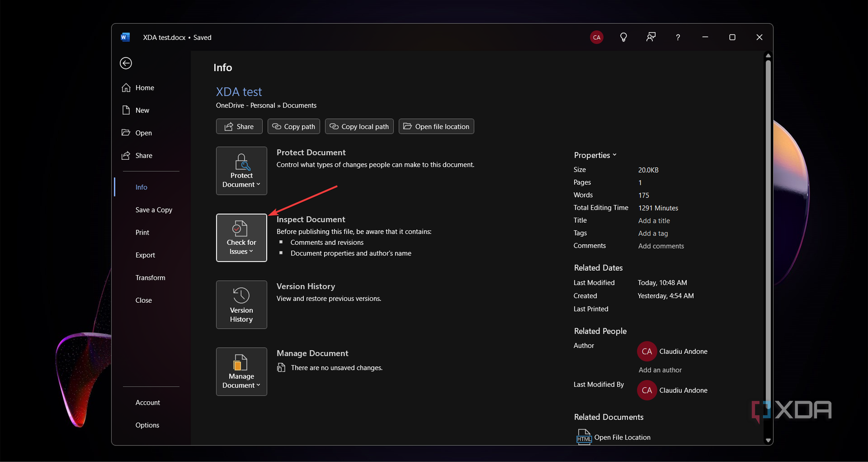The image size is (868, 462).
Task: Click the scrollbar up arrow
Action: (x=768, y=56)
